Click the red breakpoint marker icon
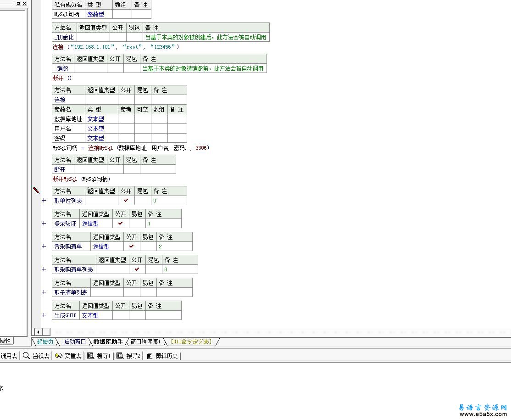The image size is (511, 420). point(36,190)
